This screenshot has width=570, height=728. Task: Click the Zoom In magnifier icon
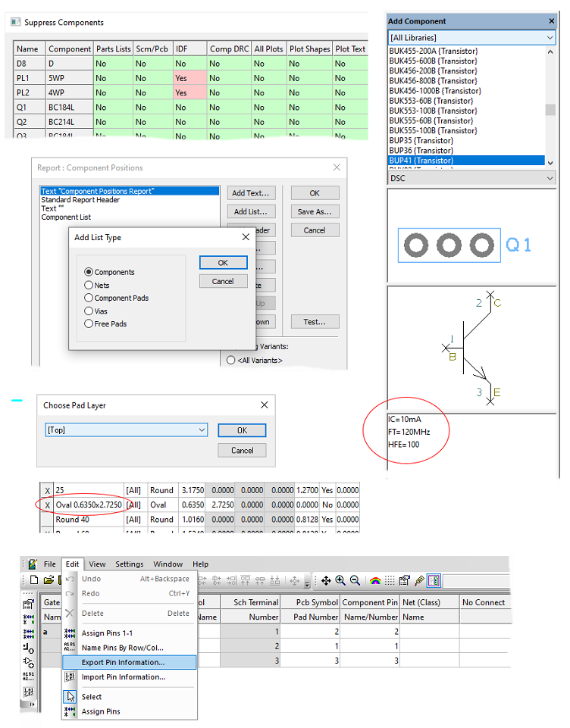[x=340, y=581]
